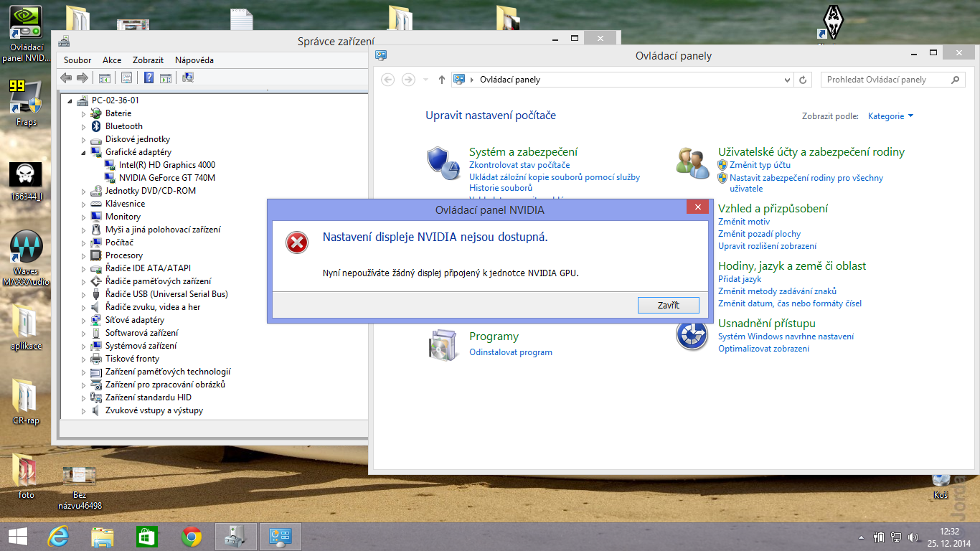Select Intel(R) HD Graphics 4000 adapter
980x551 pixels.
(167, 165)
